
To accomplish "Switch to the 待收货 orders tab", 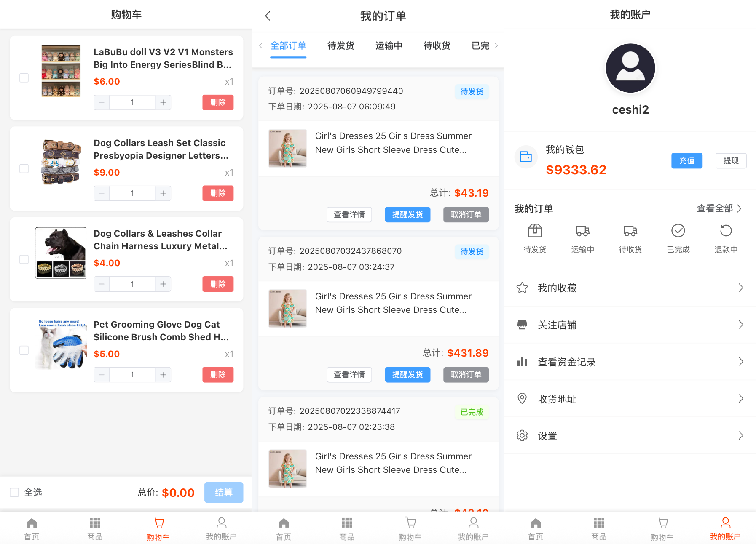I will click(437, 45).
